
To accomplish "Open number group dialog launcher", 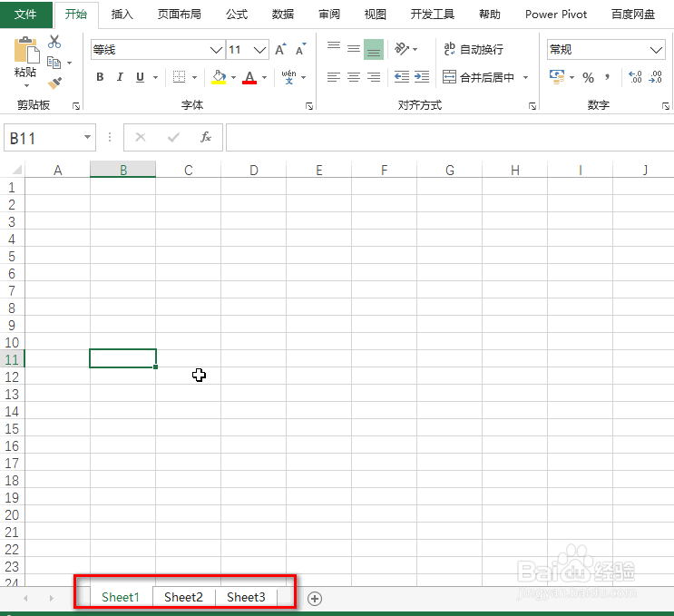I will tap(666, 106).
